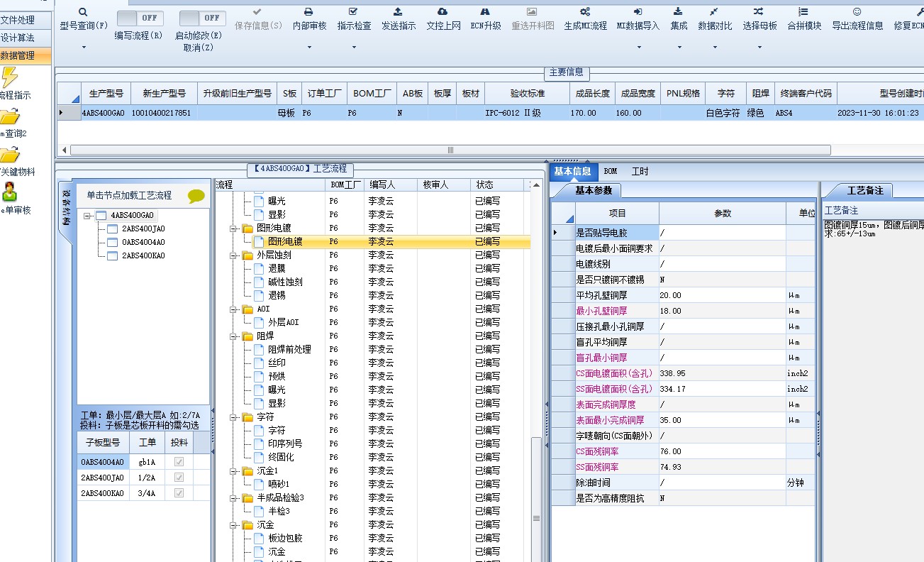
Task: Select the 工艺备注 tab
Action: (x=865, y=190)
